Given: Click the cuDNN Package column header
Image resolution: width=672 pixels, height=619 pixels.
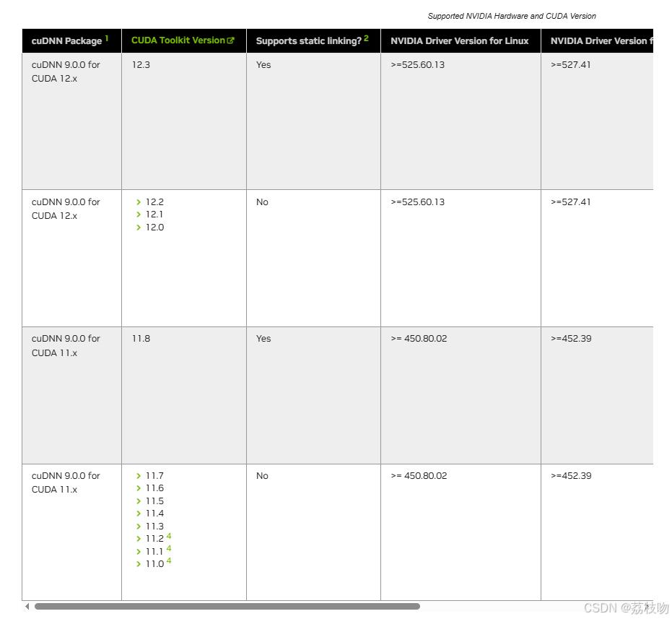Looking at the screenshot, I should click(71, 40).
